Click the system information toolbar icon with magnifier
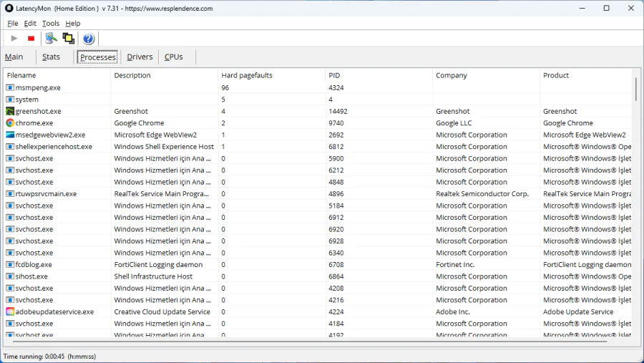This screenshot has height=363, width=644. point(51,39)
